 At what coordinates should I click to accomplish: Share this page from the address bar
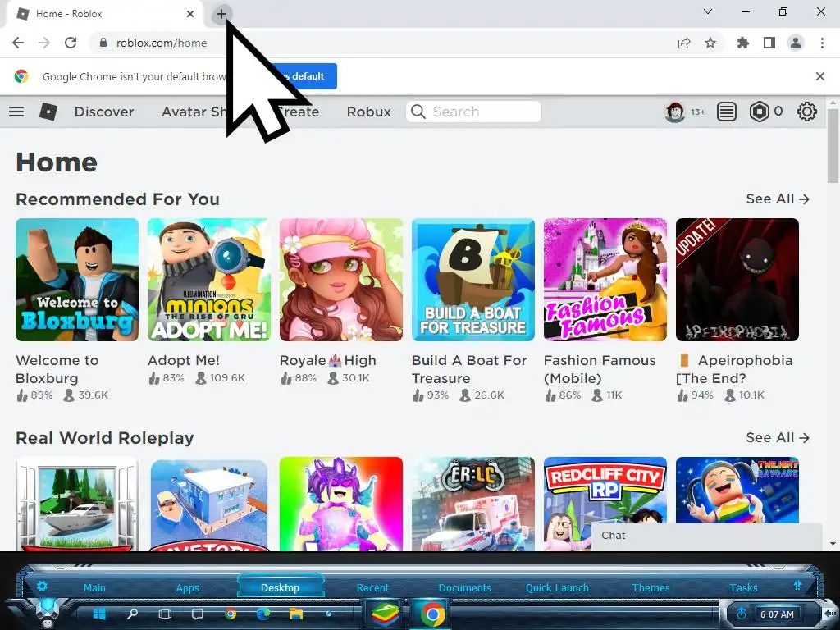684,43
